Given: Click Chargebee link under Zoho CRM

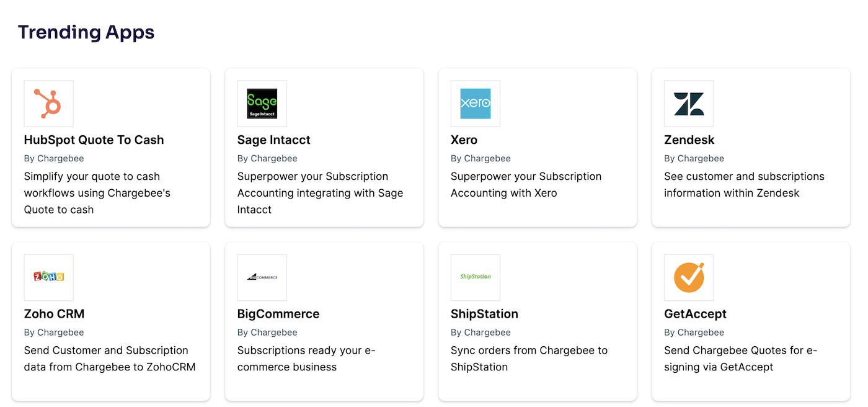Looking at the screenshot, I should [60, 332].
